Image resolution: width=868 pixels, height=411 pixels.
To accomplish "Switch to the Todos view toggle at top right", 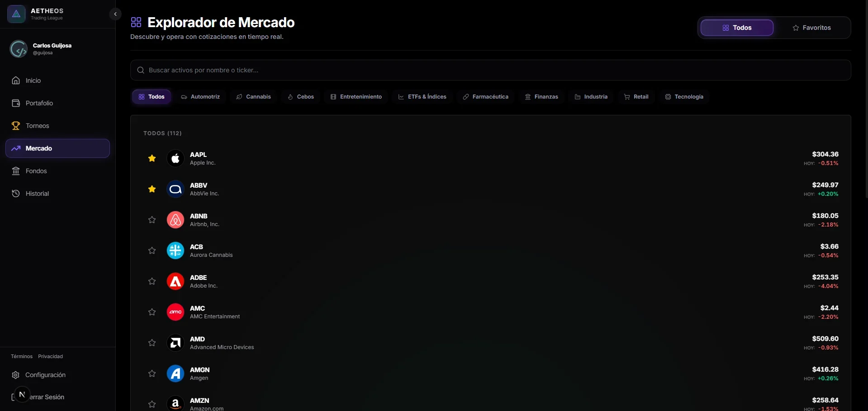I will tap(737, 28).
